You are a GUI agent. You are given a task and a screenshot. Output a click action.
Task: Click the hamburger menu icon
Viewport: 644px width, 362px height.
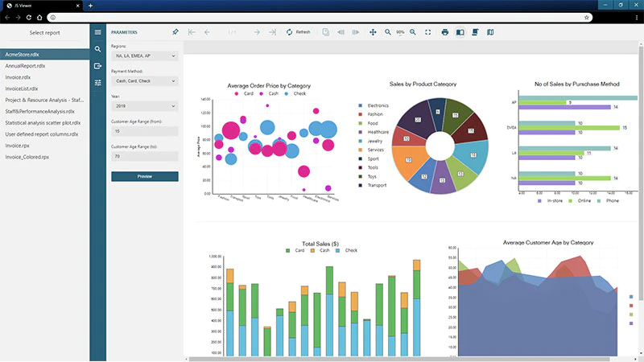coord(97,32)
